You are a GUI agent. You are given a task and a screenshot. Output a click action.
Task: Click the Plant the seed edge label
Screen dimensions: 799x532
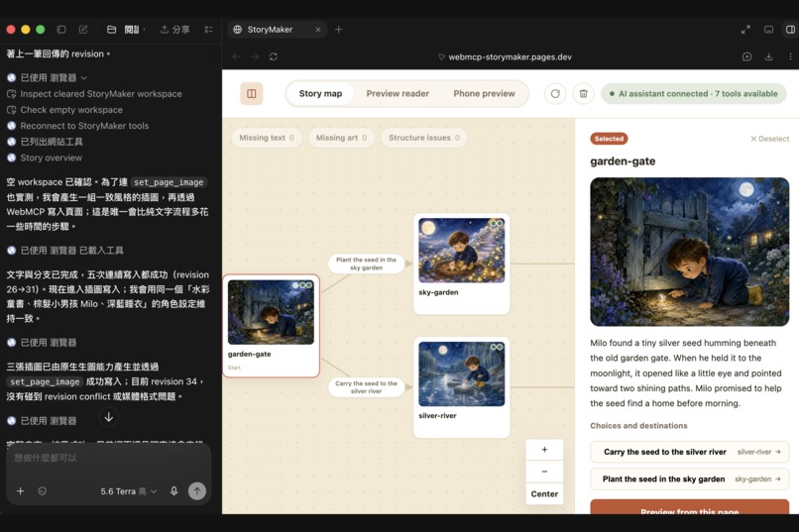pyautogui.click(x=366, y=264)
